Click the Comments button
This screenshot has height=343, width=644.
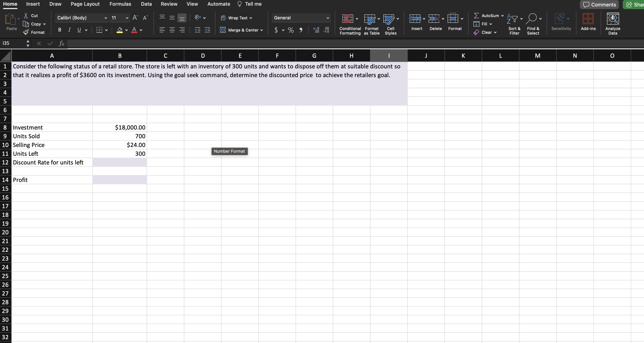coord(599,5)
